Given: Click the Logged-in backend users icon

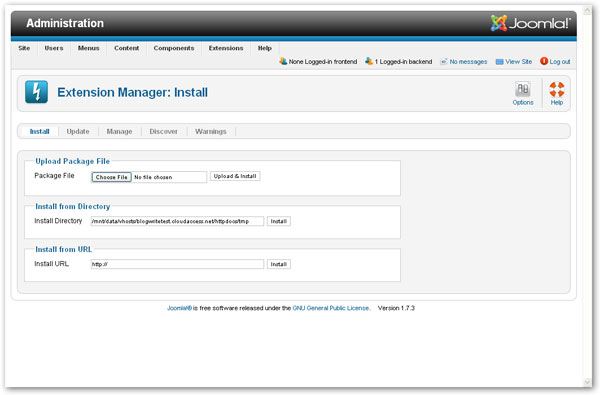Looking at the screenshot, I should pos(369,61).
